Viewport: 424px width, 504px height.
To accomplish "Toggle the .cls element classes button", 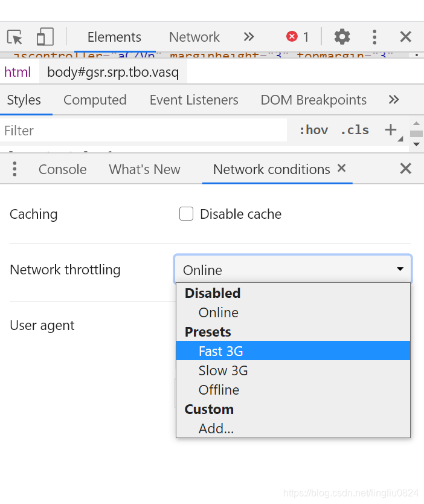I will pos(355,130).
